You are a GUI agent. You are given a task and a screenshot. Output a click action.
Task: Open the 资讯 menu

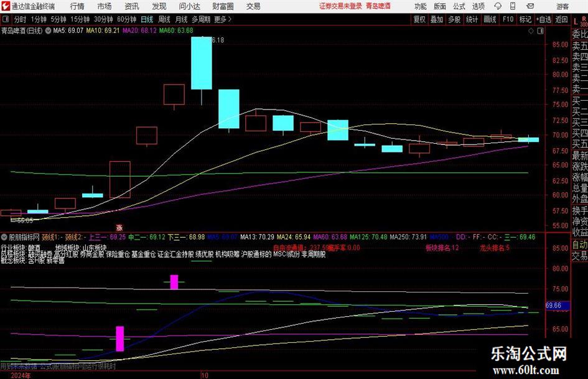pyautogui.click(x=132, y=6)
